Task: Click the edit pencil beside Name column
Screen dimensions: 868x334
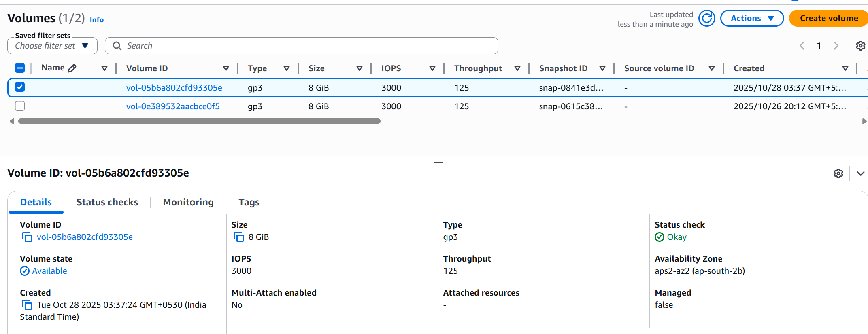Action: pos(72,68)
